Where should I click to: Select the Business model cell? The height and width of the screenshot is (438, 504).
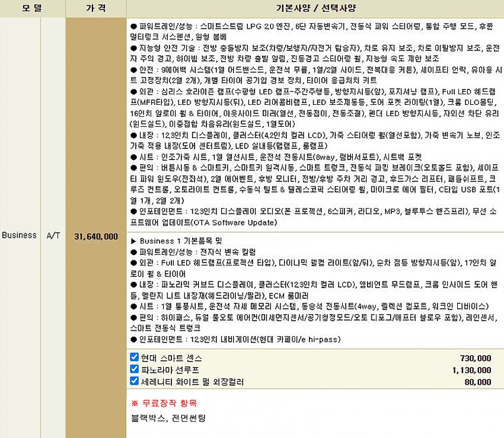coord(19,235)
